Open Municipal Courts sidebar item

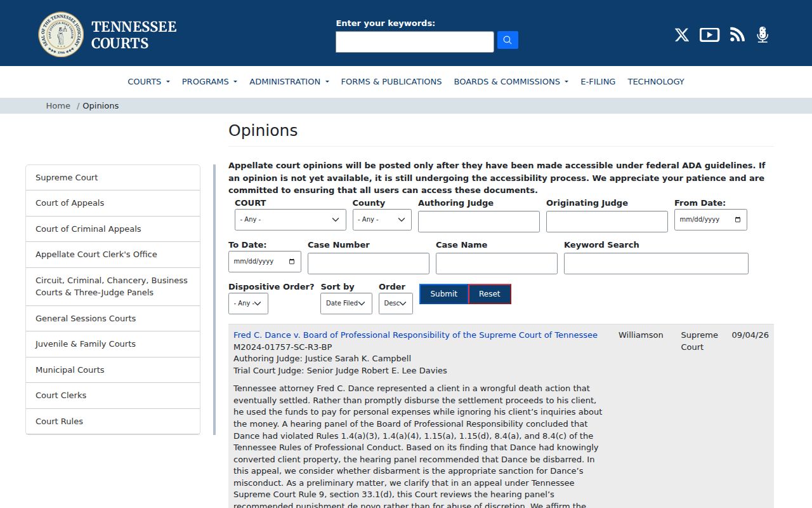click(x=113, y=370)
